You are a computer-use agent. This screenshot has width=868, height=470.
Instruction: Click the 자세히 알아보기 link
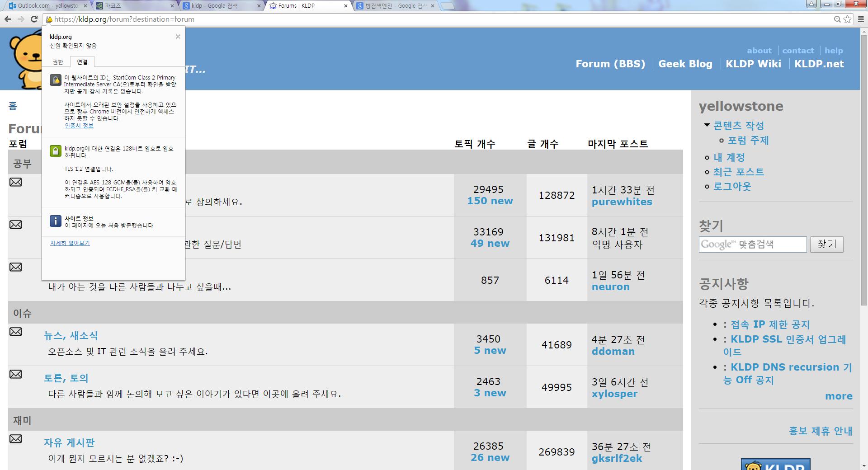[70, 243]
